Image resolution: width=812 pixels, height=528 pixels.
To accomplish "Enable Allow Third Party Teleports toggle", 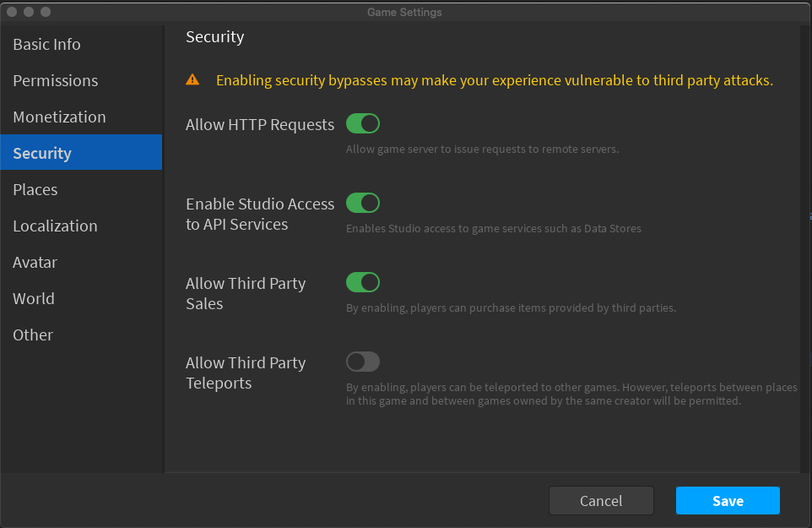I will 363,362.
